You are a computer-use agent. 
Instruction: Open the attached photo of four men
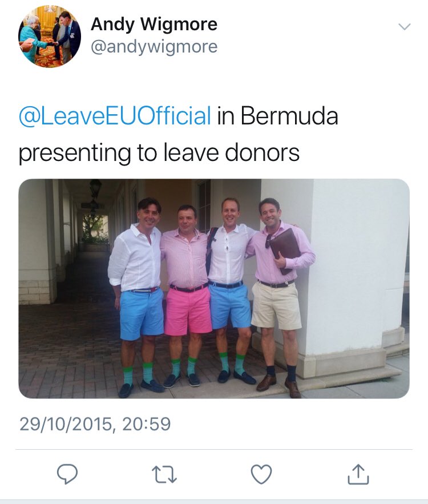click(214, 289)
